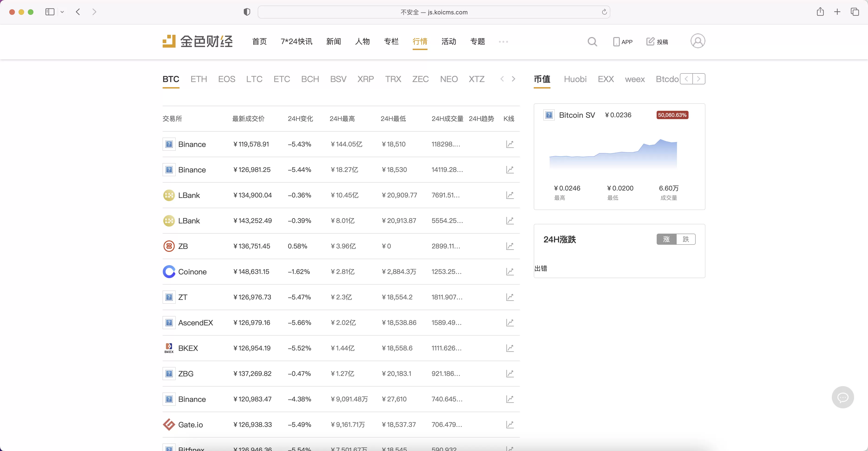Viewport: 868px width, 451px height.
Task: Open the Huobi exchange tab
Action: [x=575, y=79]
